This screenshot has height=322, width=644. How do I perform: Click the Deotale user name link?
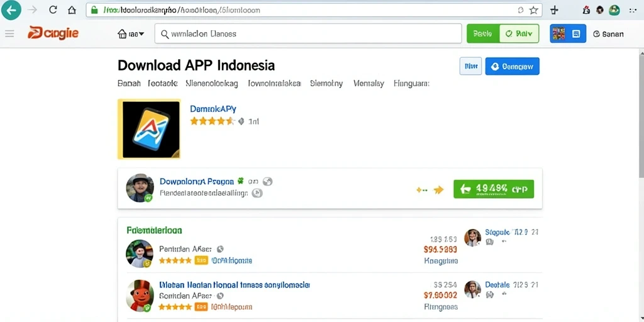(497, 285)
